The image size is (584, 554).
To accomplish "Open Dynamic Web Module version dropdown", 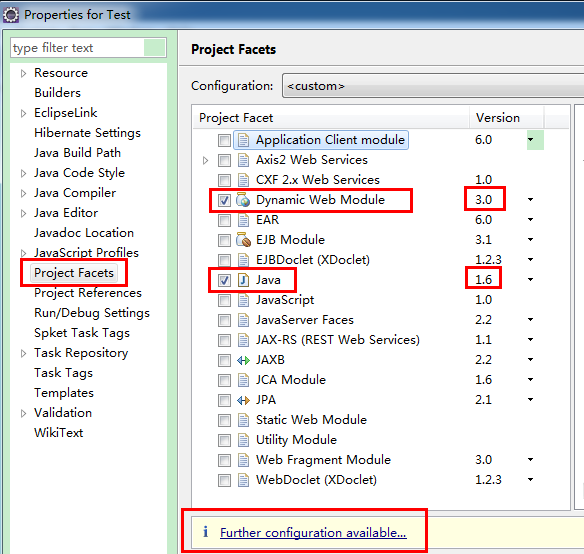I will [x=530, y=200].
